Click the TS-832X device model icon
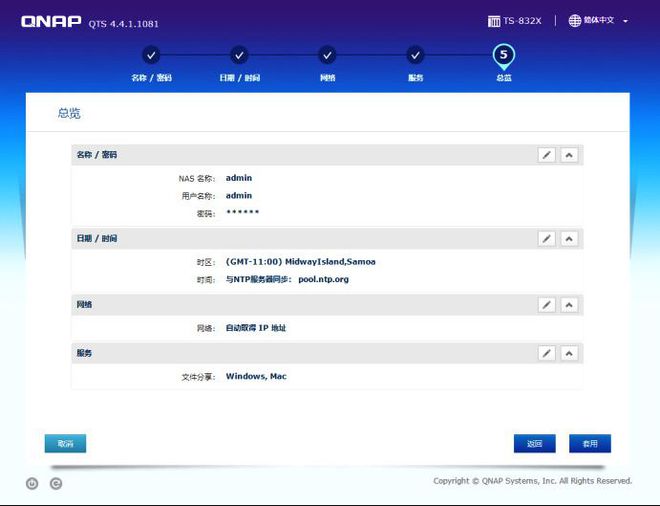This screenshot has width=660, height=506. coord(494,21)
